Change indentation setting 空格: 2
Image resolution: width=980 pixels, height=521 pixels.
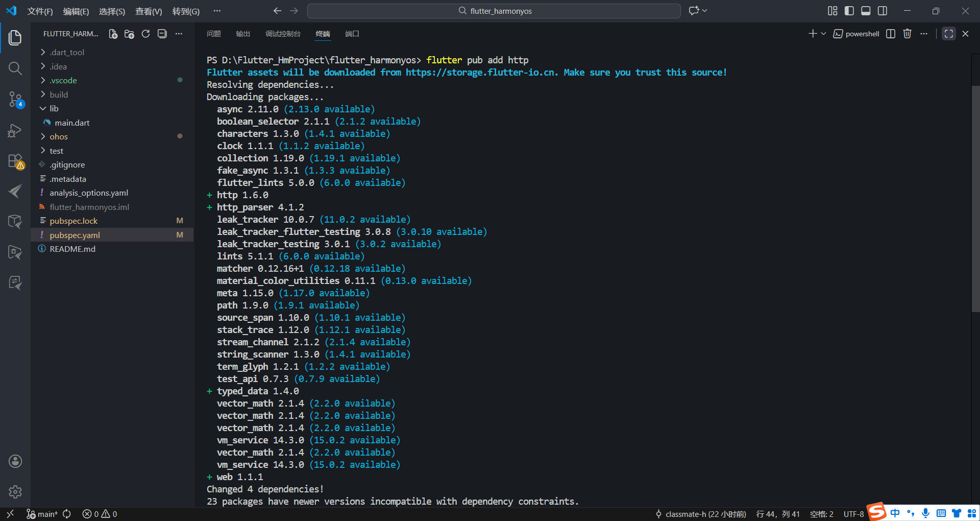(822, 514)
